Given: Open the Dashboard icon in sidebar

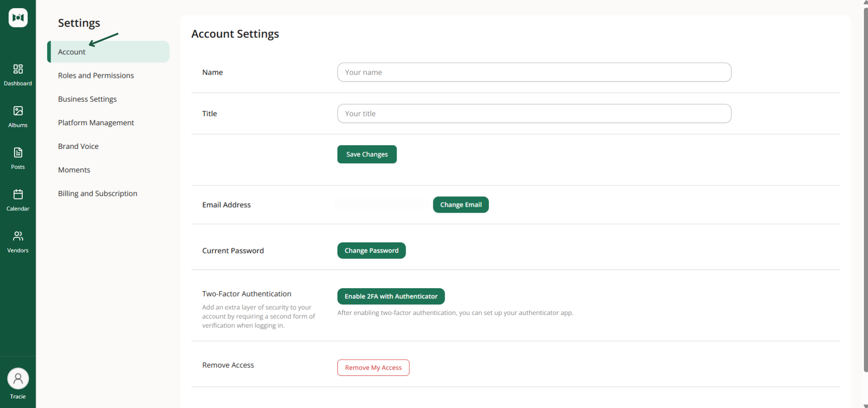Looking at the screenshot, I should (18, 69).
